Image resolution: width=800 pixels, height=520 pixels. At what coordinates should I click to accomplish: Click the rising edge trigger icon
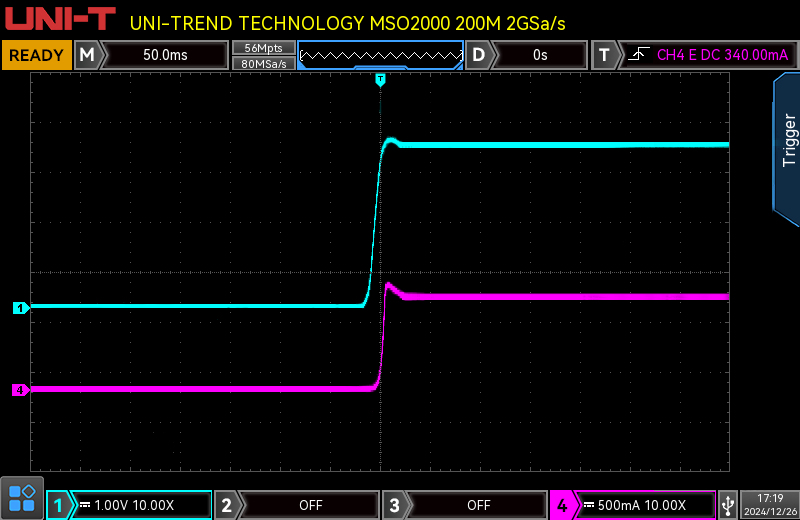pos(636,55)
